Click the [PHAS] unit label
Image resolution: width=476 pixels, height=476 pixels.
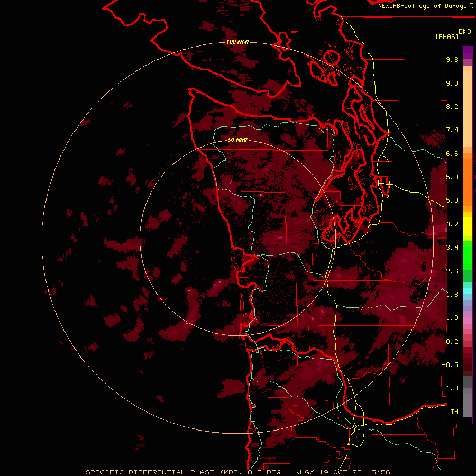447,36
